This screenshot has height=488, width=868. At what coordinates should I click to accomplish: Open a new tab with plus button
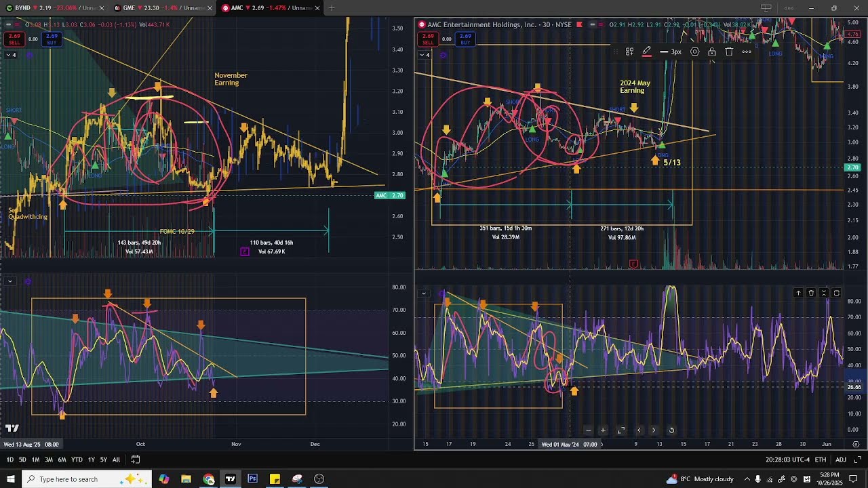point(332,8)
